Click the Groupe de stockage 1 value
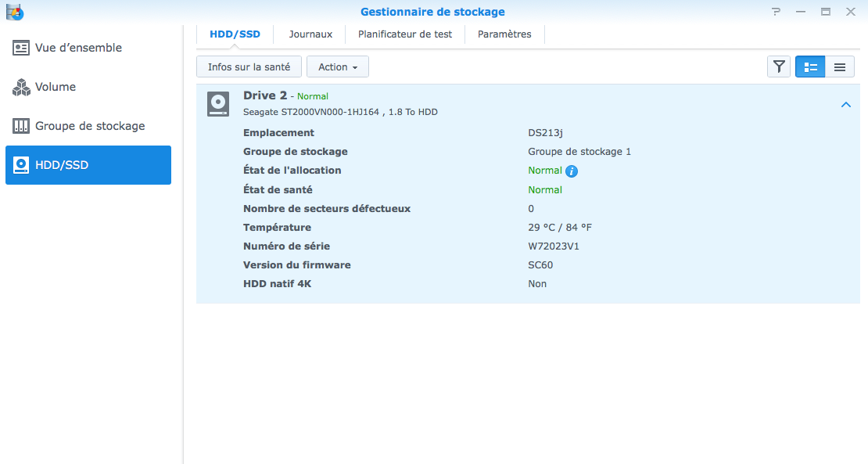The width and height of the screenshot is (868, 464). click(579, 152)
